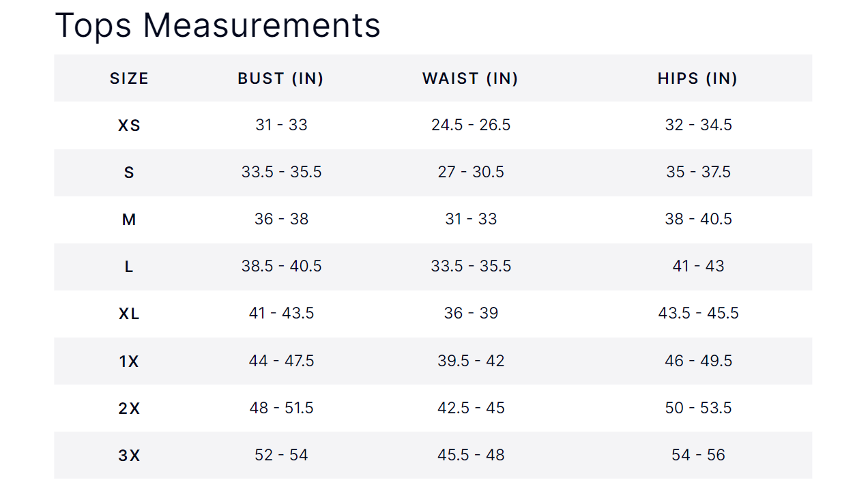Select the 3X hips value 54 - 56
Viewport: 855px width, 504px height.
coord(698,454)
